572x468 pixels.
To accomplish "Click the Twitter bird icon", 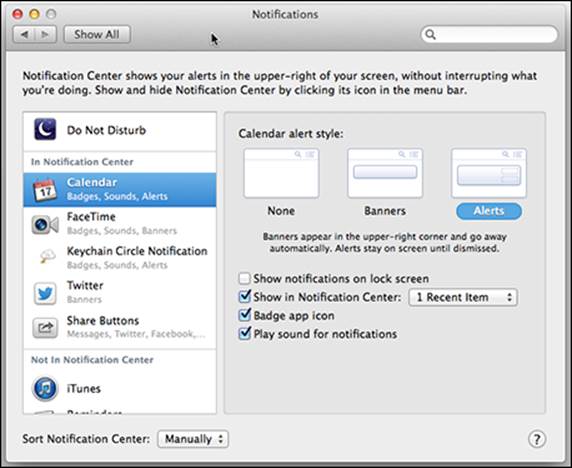I will 45,293.
